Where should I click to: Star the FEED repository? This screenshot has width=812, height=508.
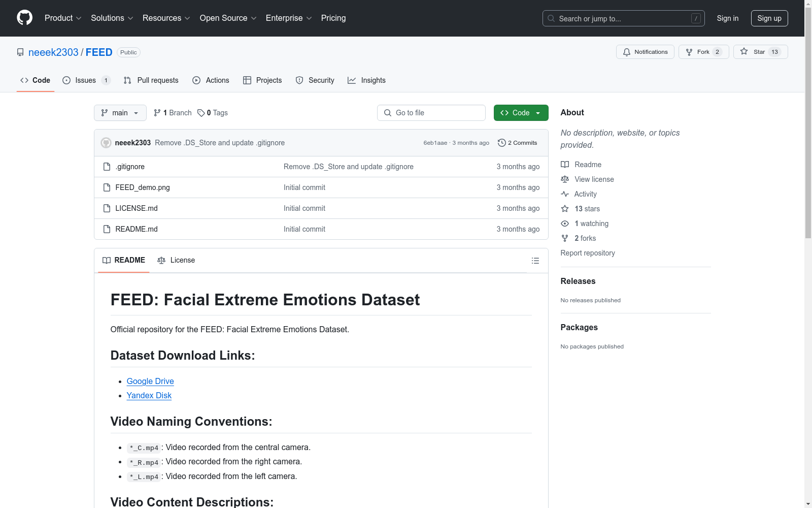[x=760, y=52]
